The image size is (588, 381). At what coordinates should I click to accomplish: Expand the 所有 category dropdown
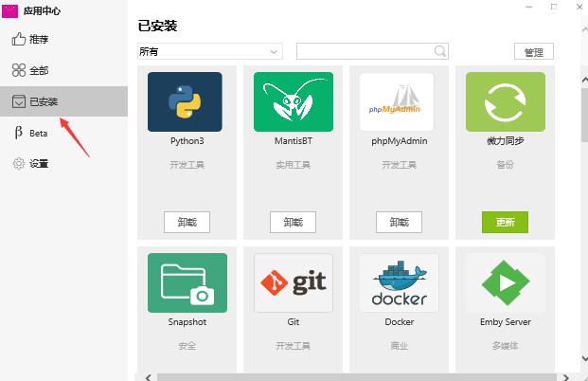coord(209,51)
